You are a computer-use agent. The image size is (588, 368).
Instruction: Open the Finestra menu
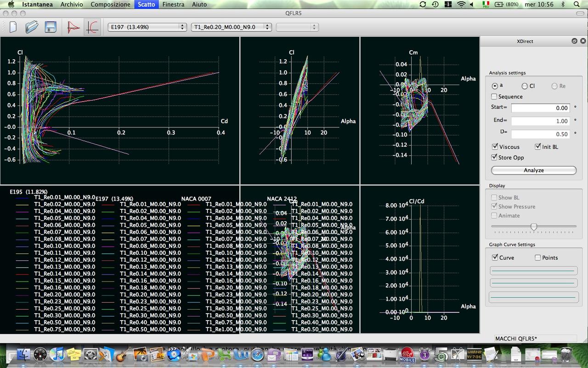click(173, 4)
